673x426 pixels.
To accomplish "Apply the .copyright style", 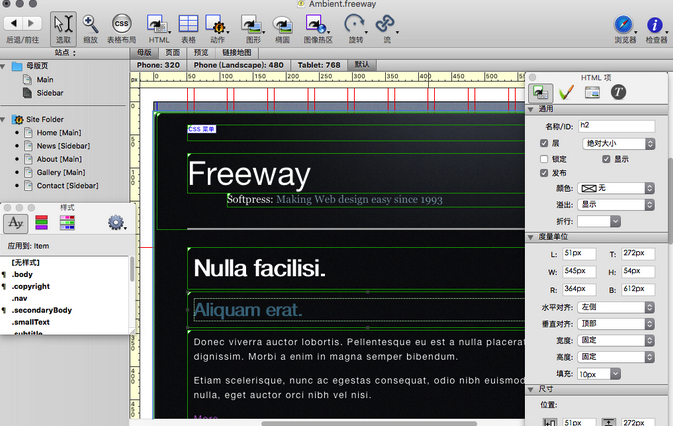I will [30, 287].
